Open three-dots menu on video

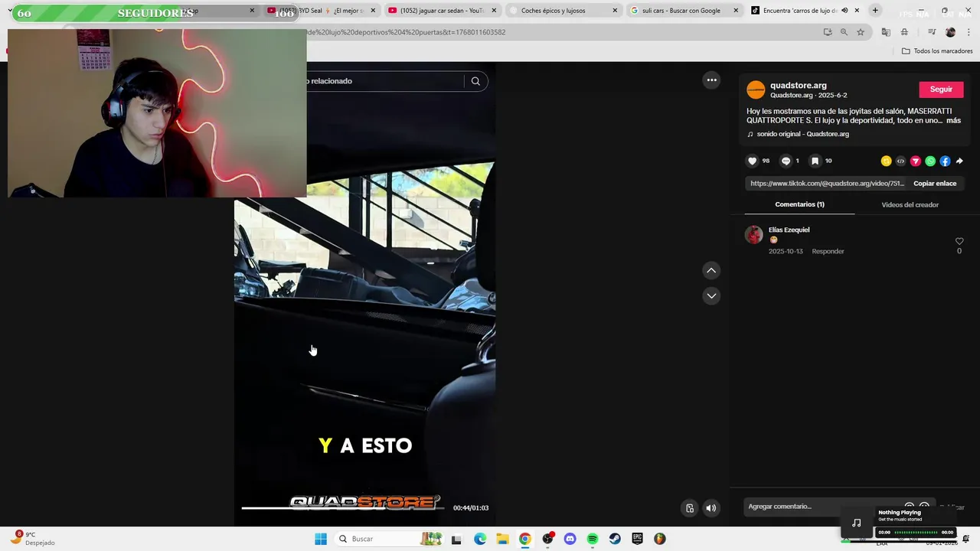pyautogui.click(x=711, y=80)
